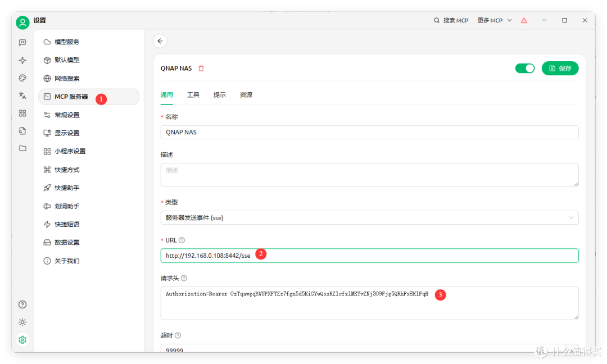607x364 pixels.
Task: Toggle the QNAP NAS server enable switch
Action: pyautogui.click(x=525, y=69)
